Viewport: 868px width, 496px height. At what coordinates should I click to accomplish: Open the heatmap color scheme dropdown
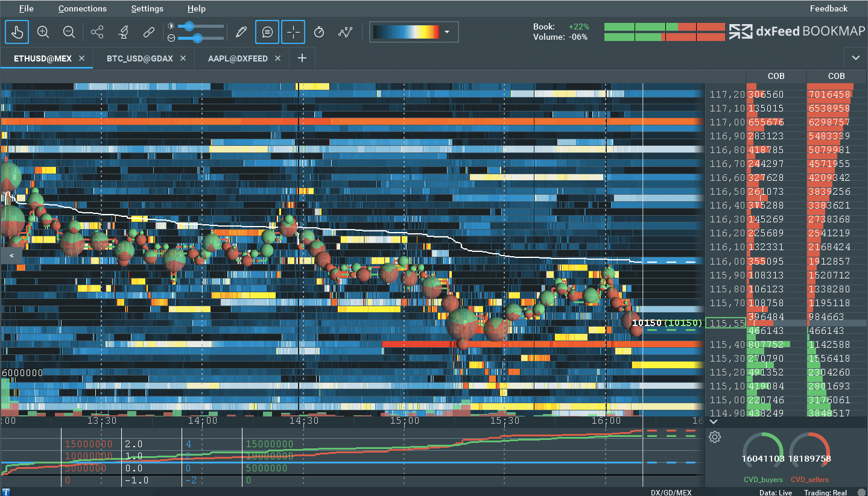[x=447, y=32]
